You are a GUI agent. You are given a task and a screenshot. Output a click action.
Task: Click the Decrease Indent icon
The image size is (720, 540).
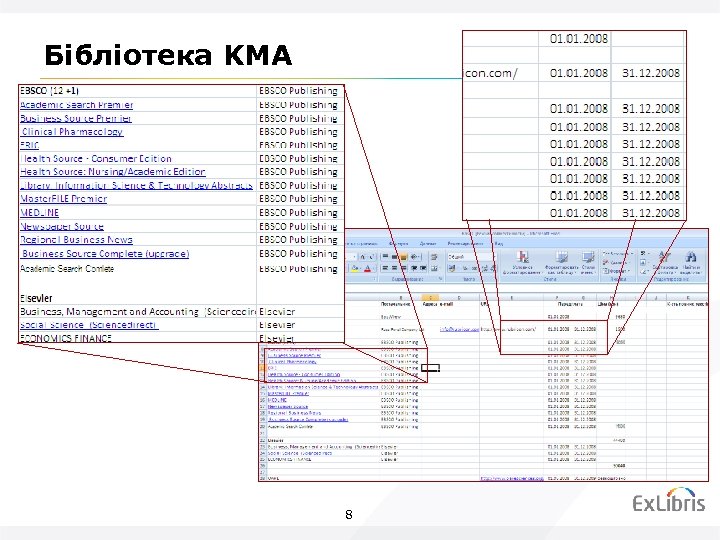[414, 268]
